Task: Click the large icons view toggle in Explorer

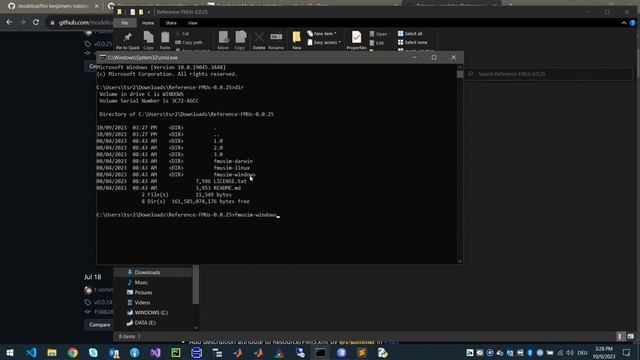Action: click(631, 336)
